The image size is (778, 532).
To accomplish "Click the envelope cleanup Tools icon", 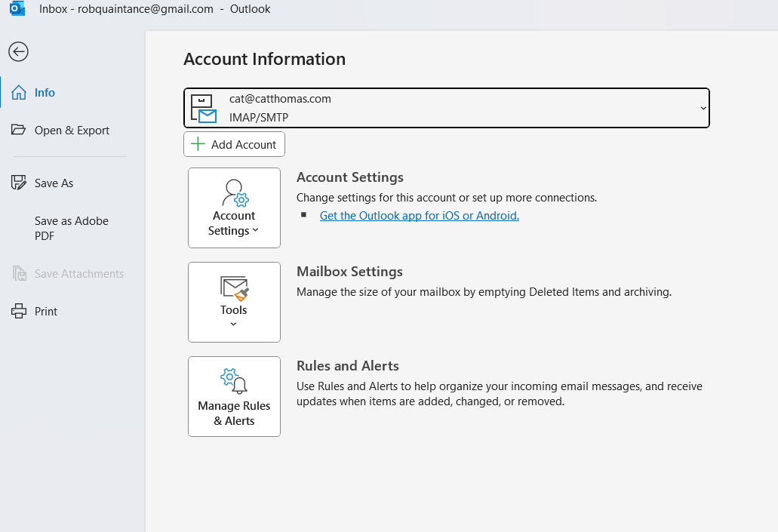I will pos(234,288).
